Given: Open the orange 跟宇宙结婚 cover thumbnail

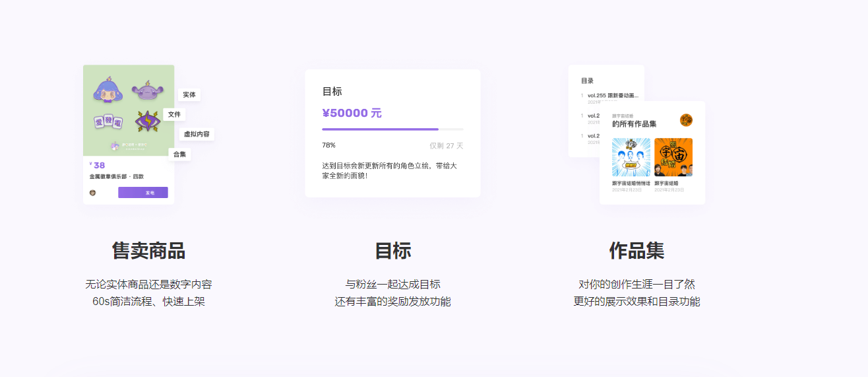Looking at the screenshot, I should tap(673, 157).
